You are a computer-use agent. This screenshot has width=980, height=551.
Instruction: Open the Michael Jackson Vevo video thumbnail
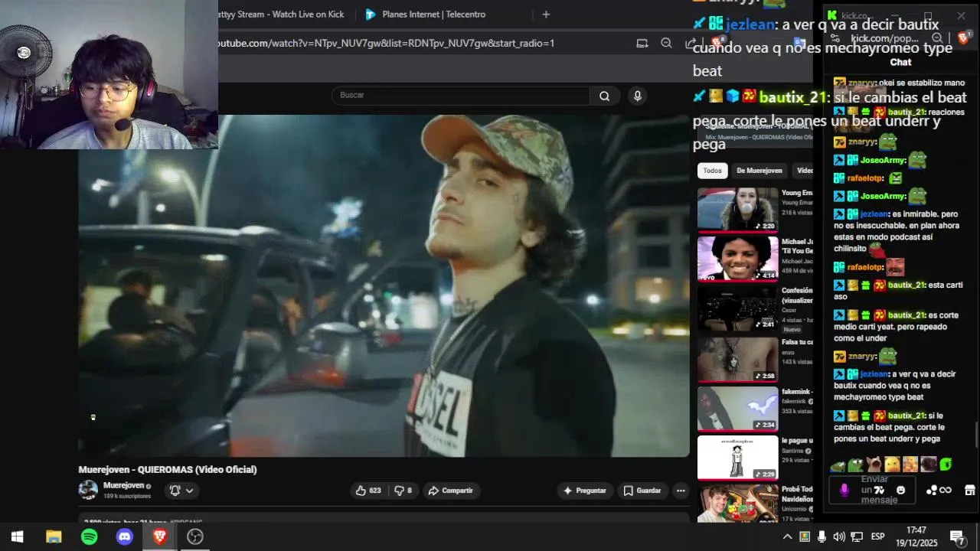pyautogui.click(x=737, y=258)
